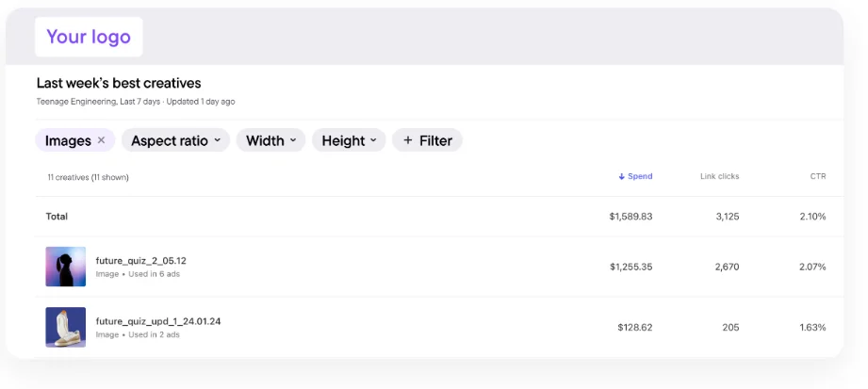Click the 11 creatives count text
The width and height of the screenshot is (868, 389).
pos(88,177)
